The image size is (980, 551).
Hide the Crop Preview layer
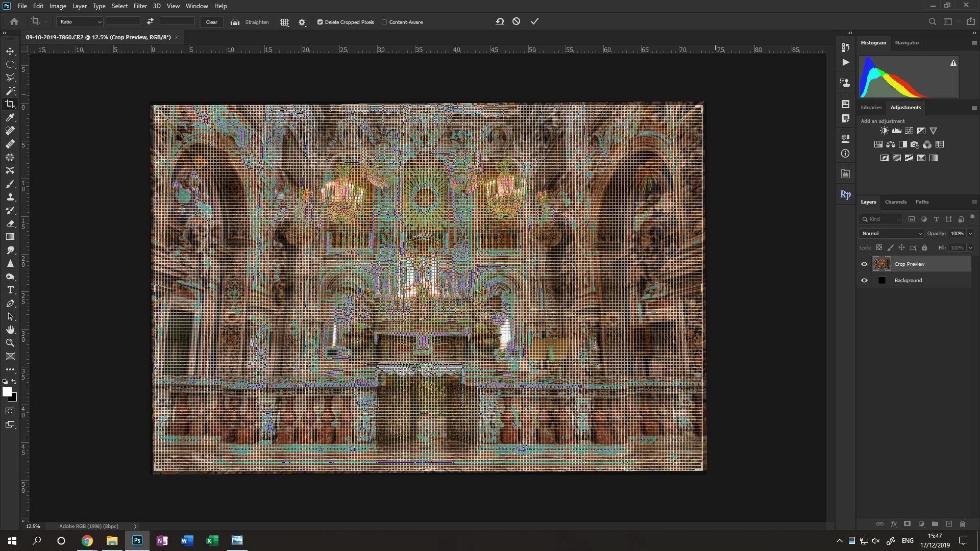point(864,264)
